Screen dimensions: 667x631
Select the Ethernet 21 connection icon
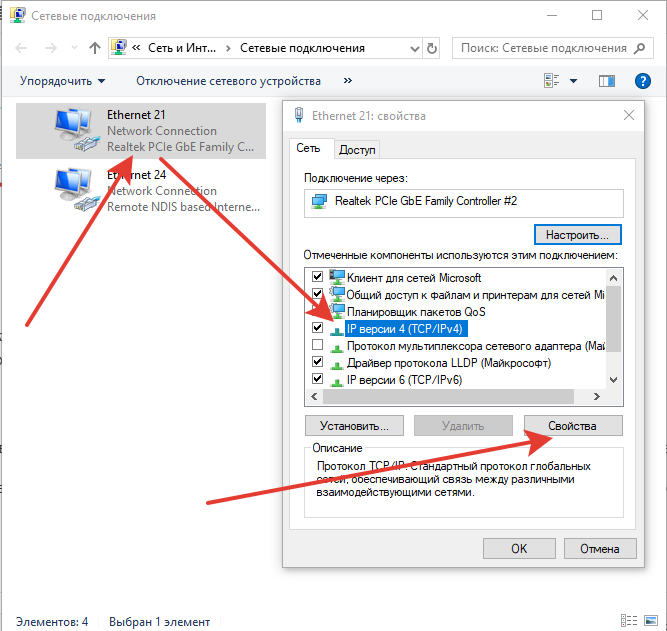tap(77, 130)
